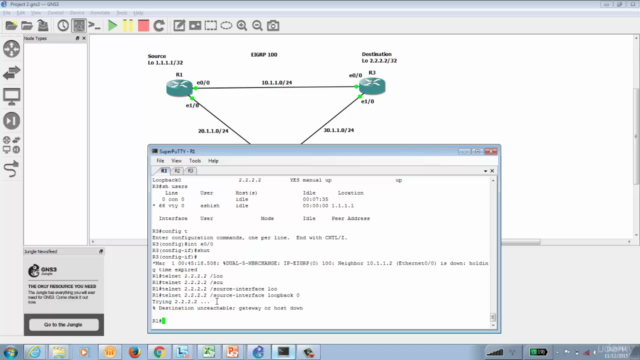Browse switches in the device sidebar
Viewport: 640px width, 360px height.
pyautogui.click(x=11, y=73)
